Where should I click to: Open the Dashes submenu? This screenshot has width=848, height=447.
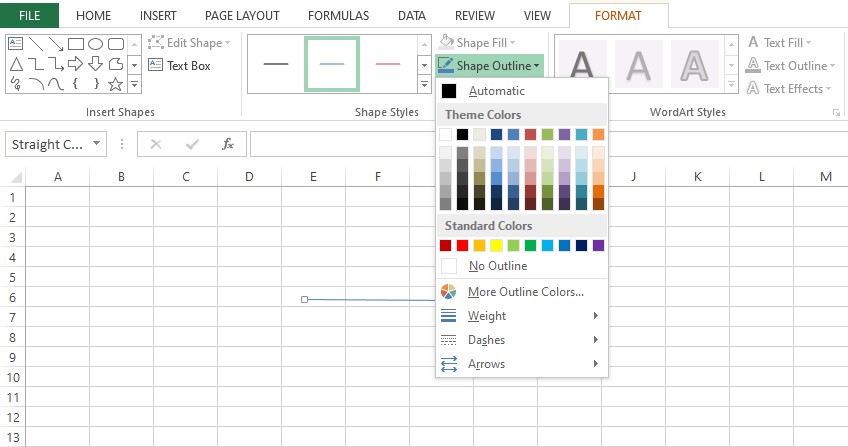point(522,340)
